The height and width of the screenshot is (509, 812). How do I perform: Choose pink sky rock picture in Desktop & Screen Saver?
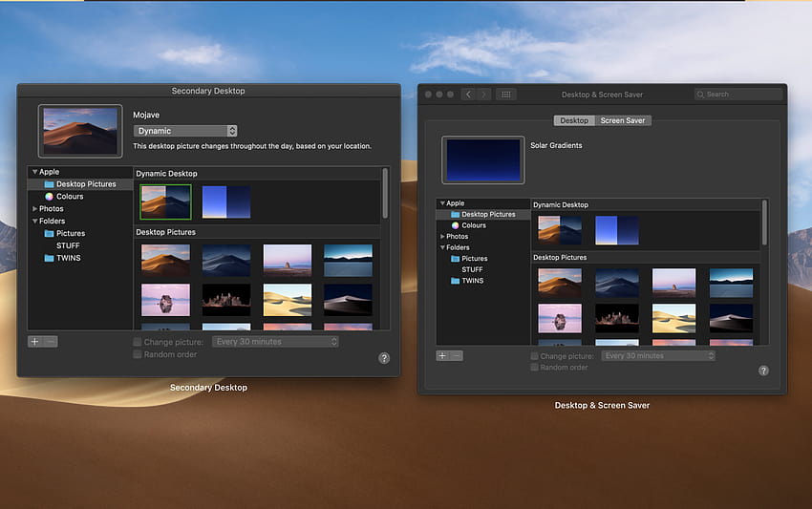[673, 283]
